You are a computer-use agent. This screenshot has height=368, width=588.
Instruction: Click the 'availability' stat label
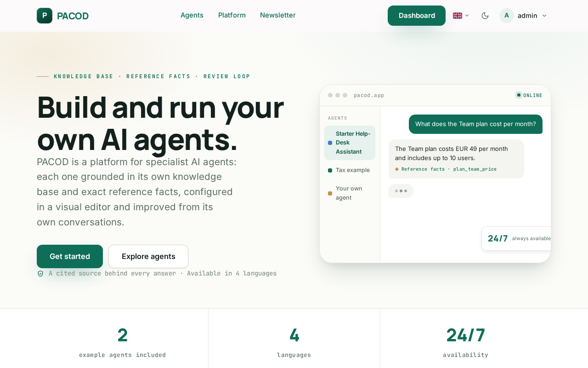tap(465, 355)
